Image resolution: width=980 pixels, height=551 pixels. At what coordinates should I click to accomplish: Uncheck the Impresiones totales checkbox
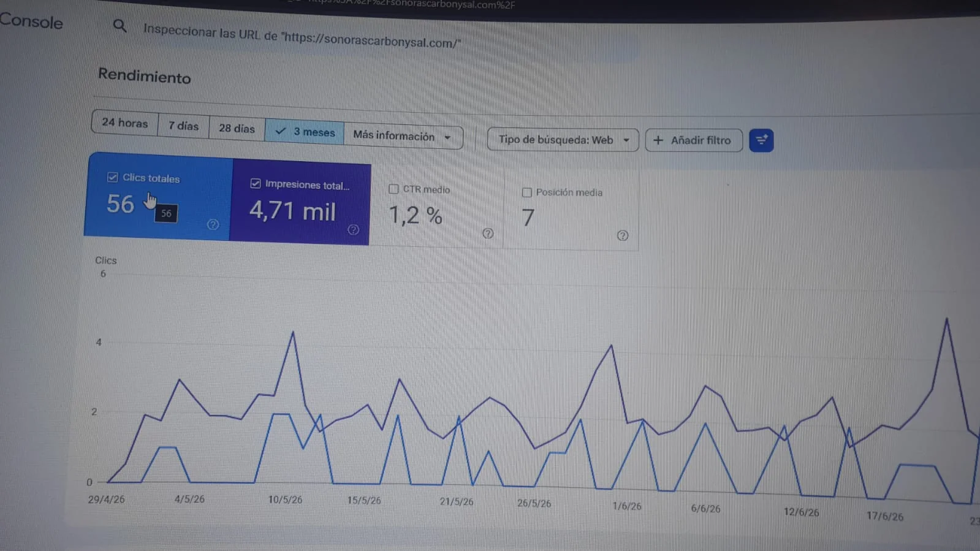click(256, 183)
